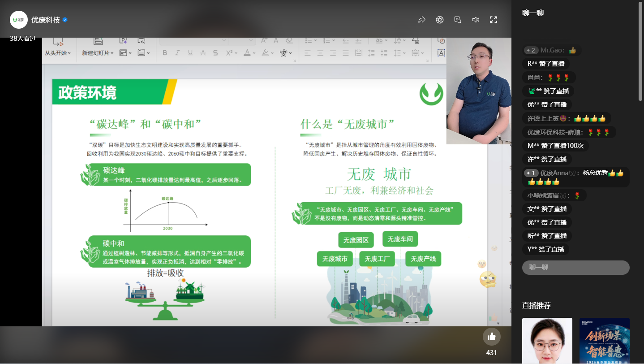Enter fullscreen video mode
Image resolution: width=644 pixels, height=364 pixels.
(x=494, y=20)
